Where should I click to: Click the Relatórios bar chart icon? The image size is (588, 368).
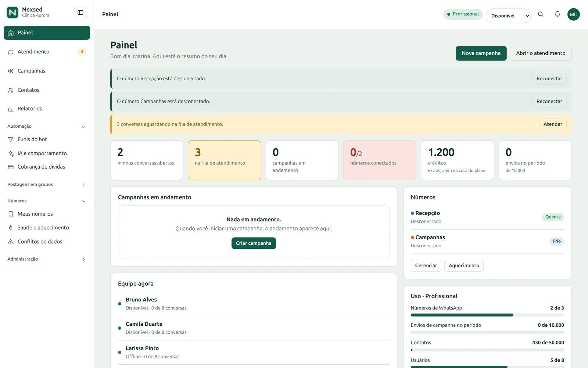(11, 109)
